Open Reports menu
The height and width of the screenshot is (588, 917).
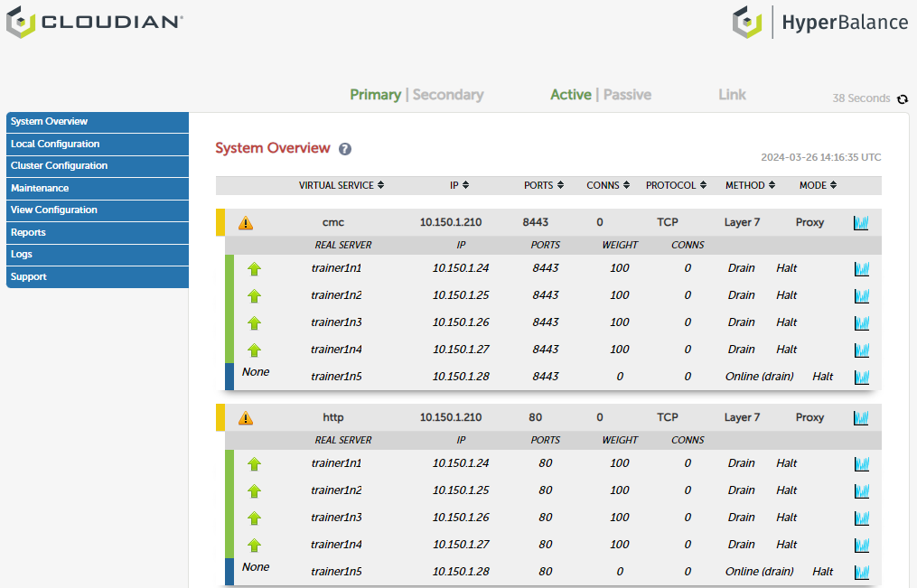pos(97,233)
